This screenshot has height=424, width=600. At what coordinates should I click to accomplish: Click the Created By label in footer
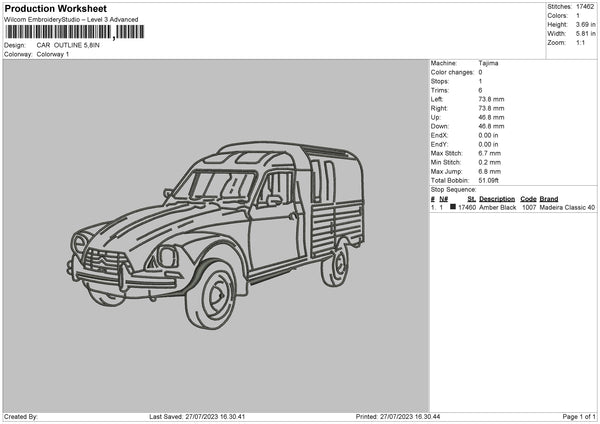click(21, 416)
